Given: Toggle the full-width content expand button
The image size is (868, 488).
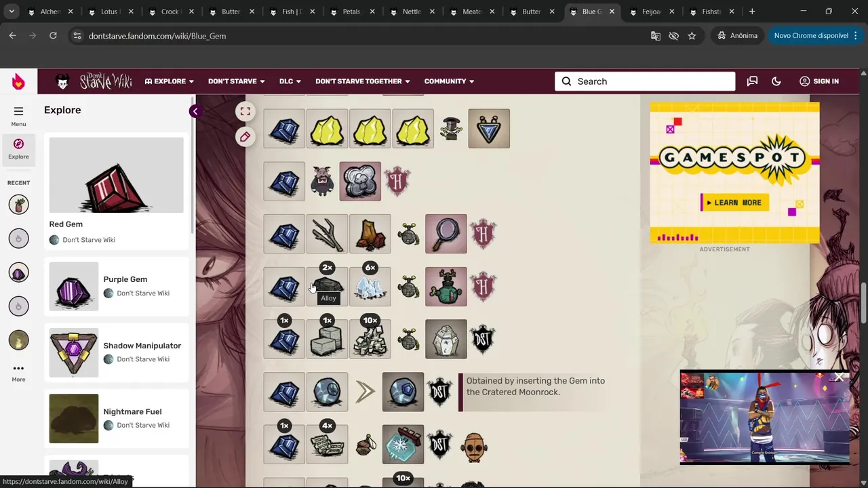Looking at the screenshot, I should click(x=245, y=112).
